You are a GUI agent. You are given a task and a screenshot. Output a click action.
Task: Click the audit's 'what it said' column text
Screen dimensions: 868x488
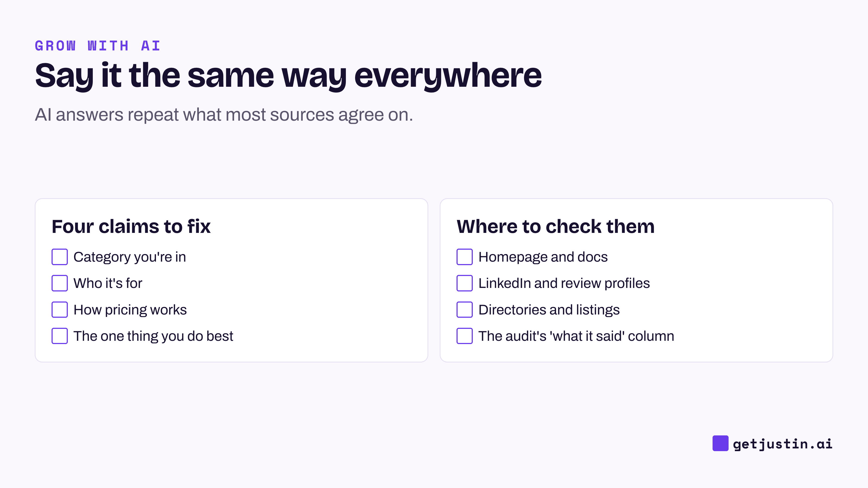(576, 336)
